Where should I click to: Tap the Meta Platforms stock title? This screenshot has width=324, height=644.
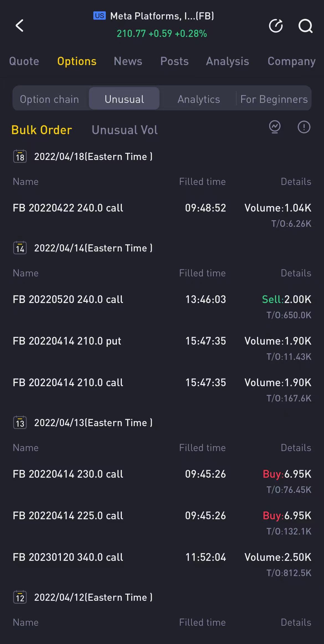pyautogui.click(x=162, y=16)
